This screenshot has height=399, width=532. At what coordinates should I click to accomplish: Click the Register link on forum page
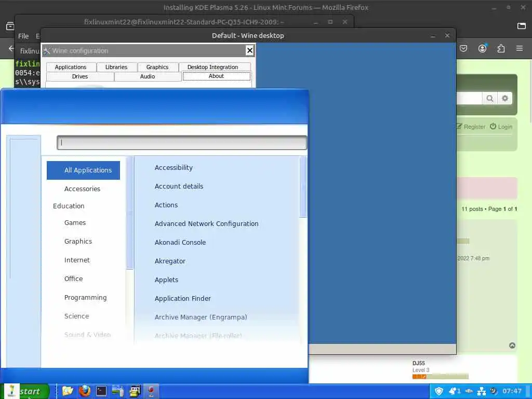(471, 127)
